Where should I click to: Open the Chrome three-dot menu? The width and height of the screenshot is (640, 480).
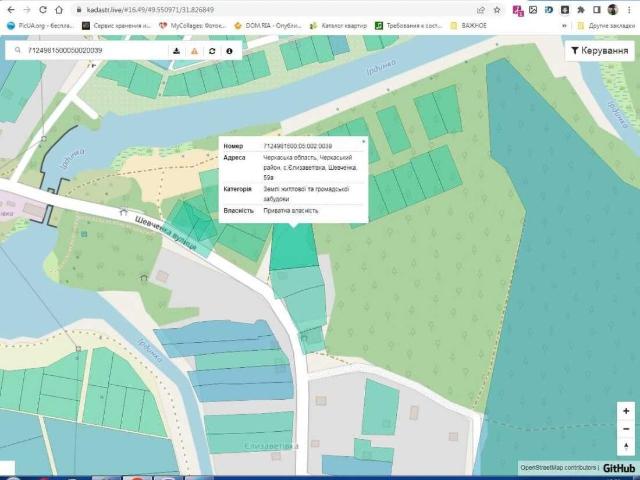[x=629, y=10]
